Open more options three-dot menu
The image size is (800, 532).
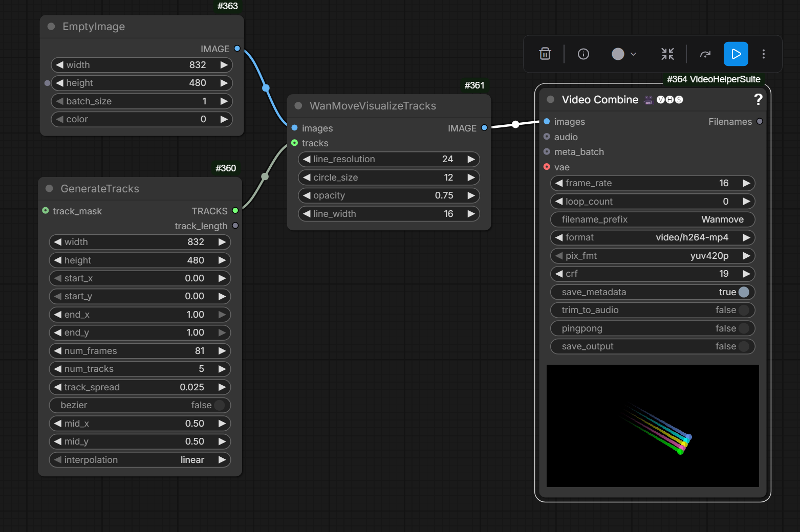click(x=763, y=54)
